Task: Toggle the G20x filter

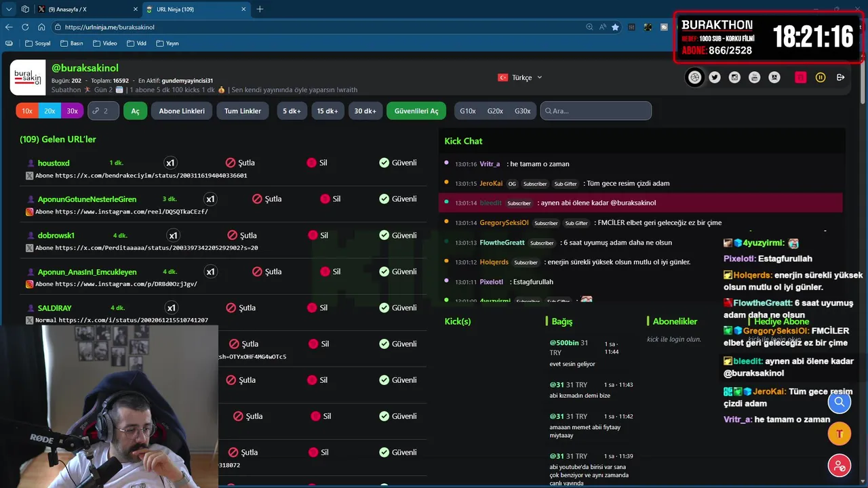Action: pyautogui.click(x=495, y=110)
